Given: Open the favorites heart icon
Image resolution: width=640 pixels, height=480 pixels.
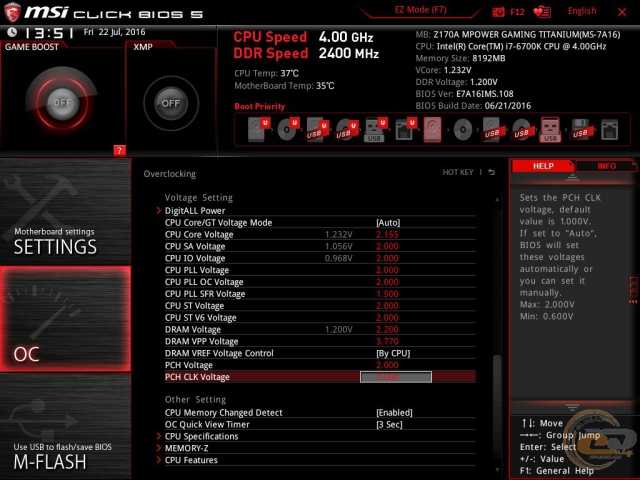Looking at the screenshot, I should [x=542, y=12].
